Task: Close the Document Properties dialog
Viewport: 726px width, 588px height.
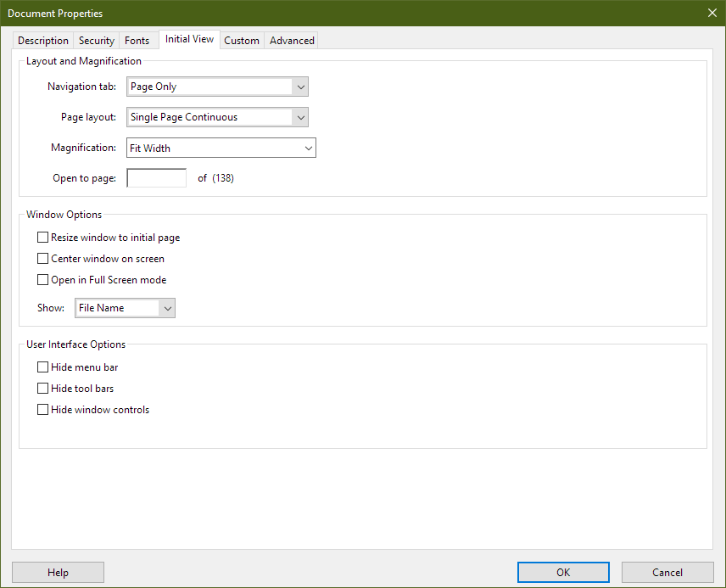Action: click(711, 13)
